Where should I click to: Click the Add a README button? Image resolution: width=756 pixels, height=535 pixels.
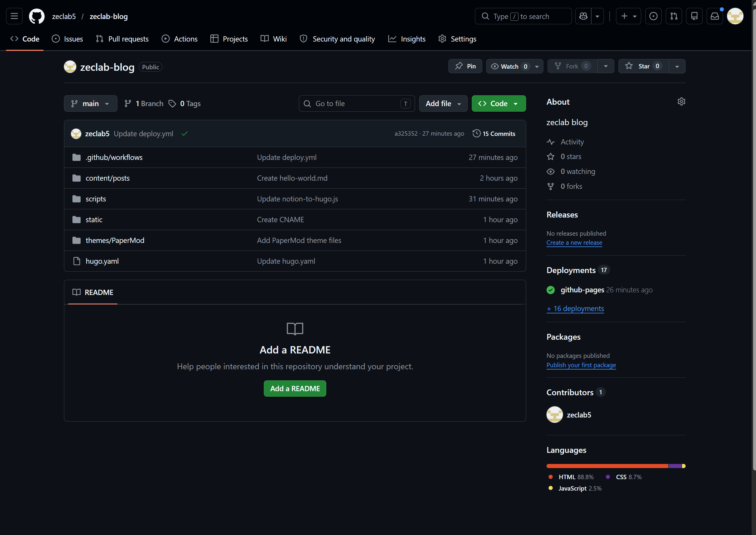click(295, 389)
